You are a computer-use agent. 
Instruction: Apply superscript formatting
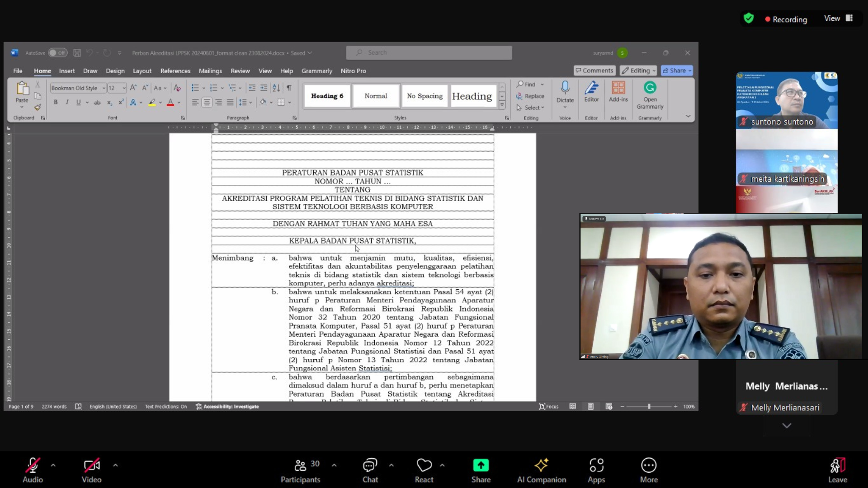coord(121,103)
